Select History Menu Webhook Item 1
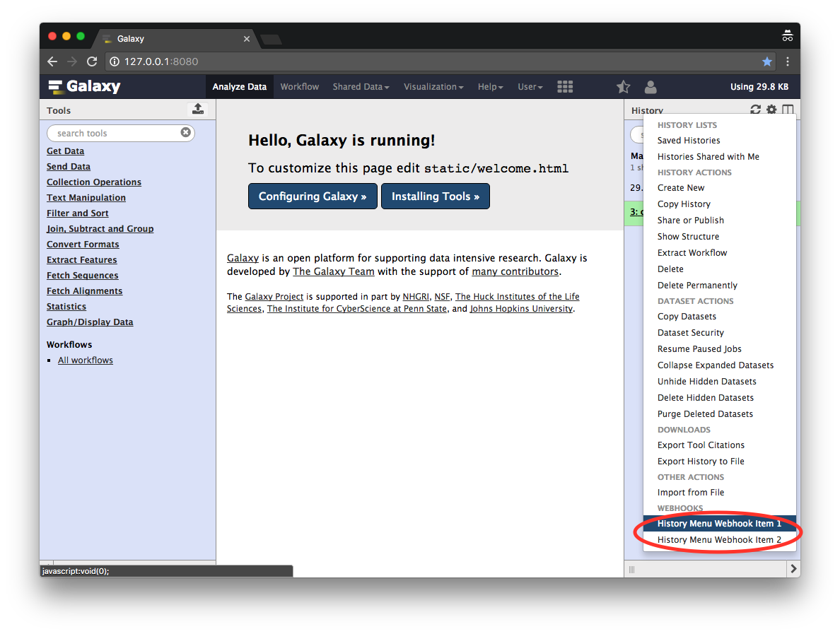Viewport: 840px width, 634px height. [719, 524]
